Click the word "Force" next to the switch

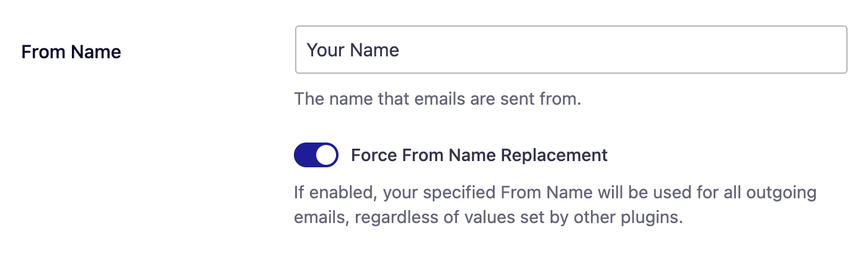click(x=371, y=155)
